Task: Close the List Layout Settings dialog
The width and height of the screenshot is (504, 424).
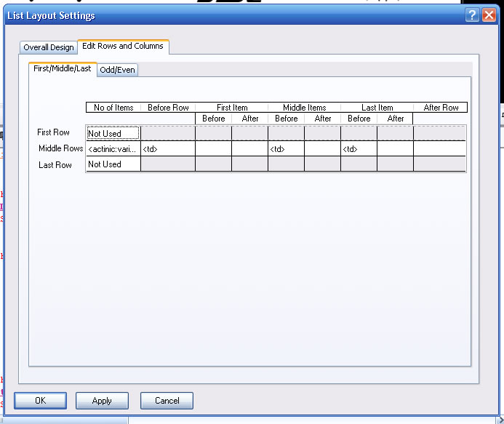Action: tap(489, 15)
